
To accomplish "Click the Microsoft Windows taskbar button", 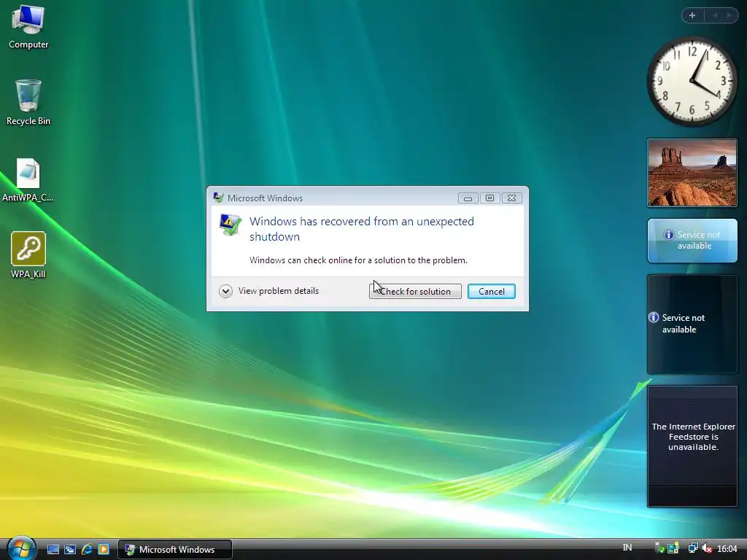I will point(175,550).
